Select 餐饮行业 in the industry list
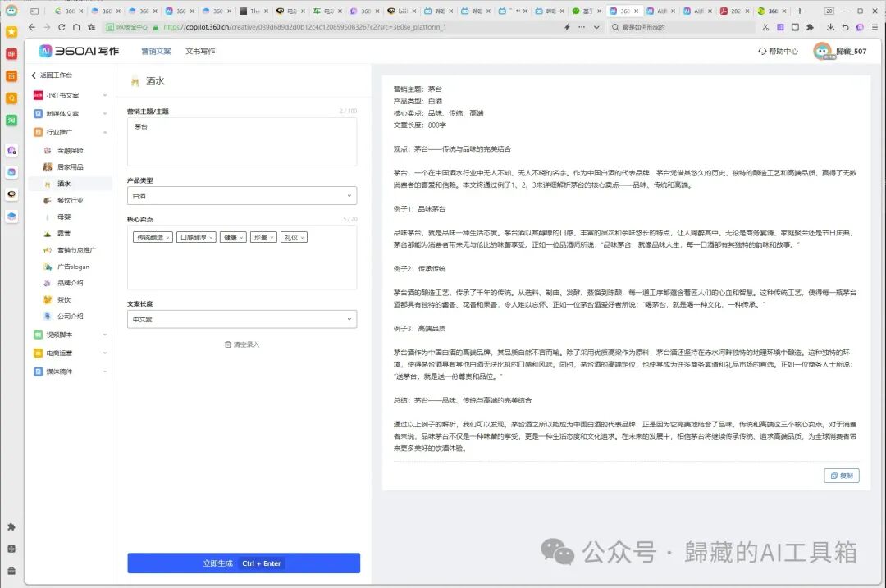 tap(70, 200)
